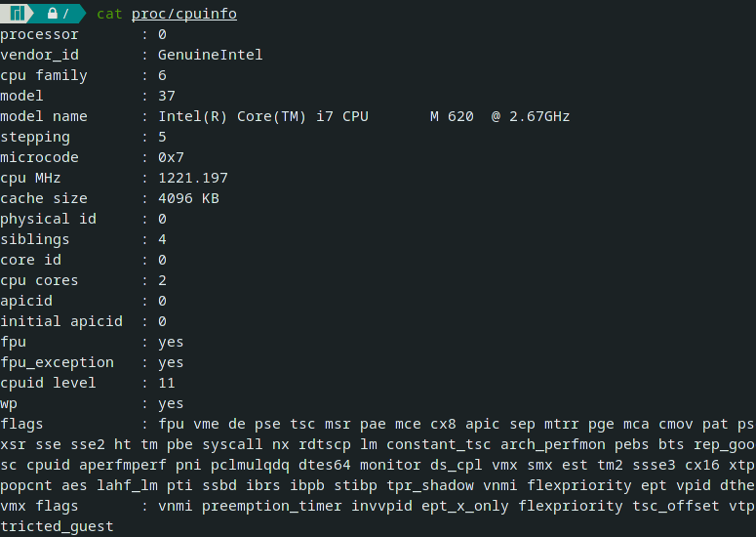Screen dimensions: 756x537
Task: Click the 'flags' label
Action: coord(21,424)
